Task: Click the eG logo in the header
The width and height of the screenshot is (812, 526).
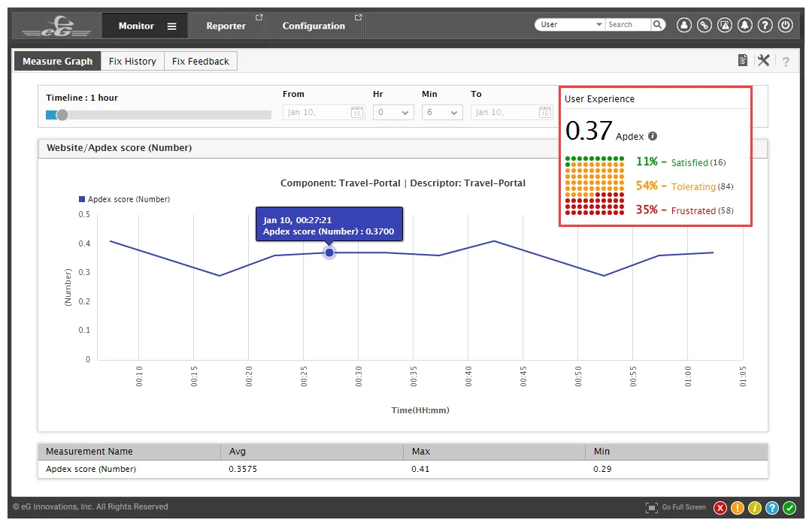Action: (x=56, y=26)
